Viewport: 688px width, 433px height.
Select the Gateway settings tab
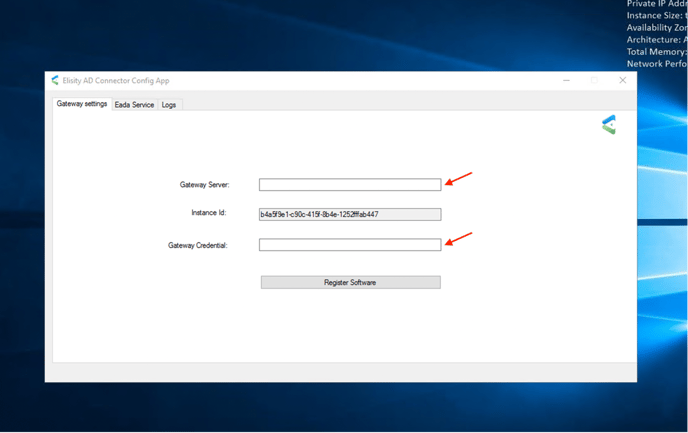pos(82,104)
